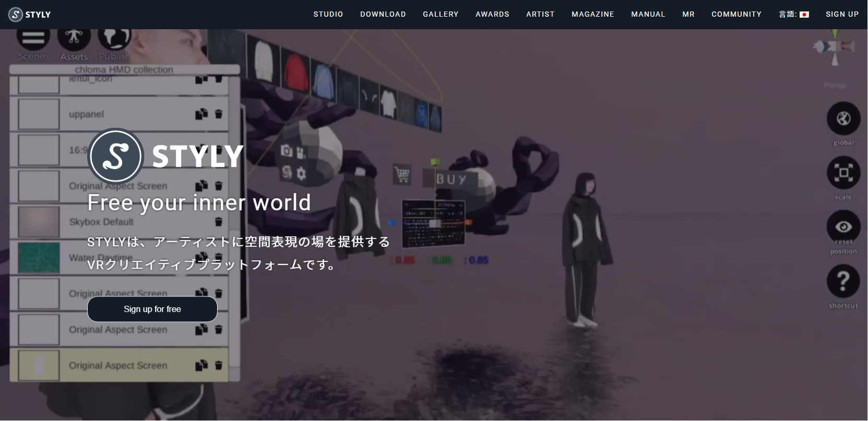Click the chloma HMD collection title
This screenshot has width=868, height=421.
(124, 69)
